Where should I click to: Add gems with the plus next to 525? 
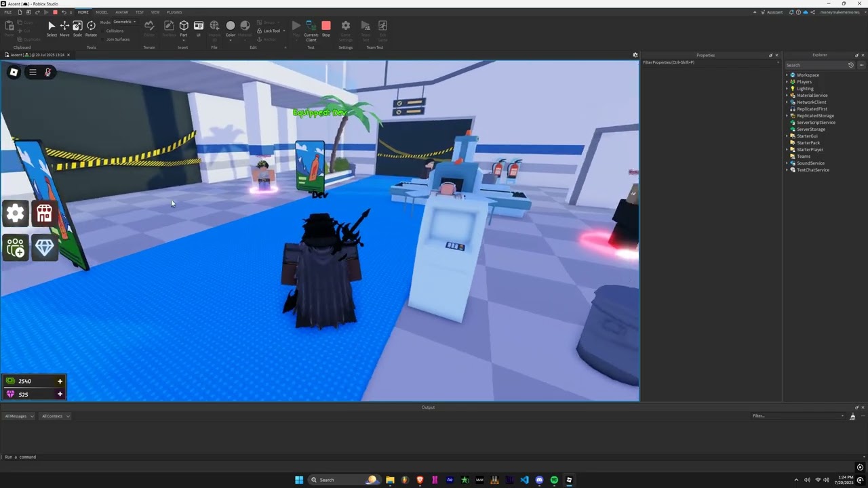[x=60, y=394]
